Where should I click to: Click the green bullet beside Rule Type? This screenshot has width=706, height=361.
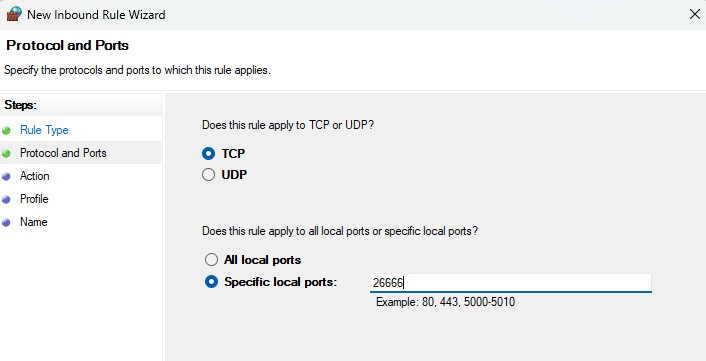tap(6, 131)
